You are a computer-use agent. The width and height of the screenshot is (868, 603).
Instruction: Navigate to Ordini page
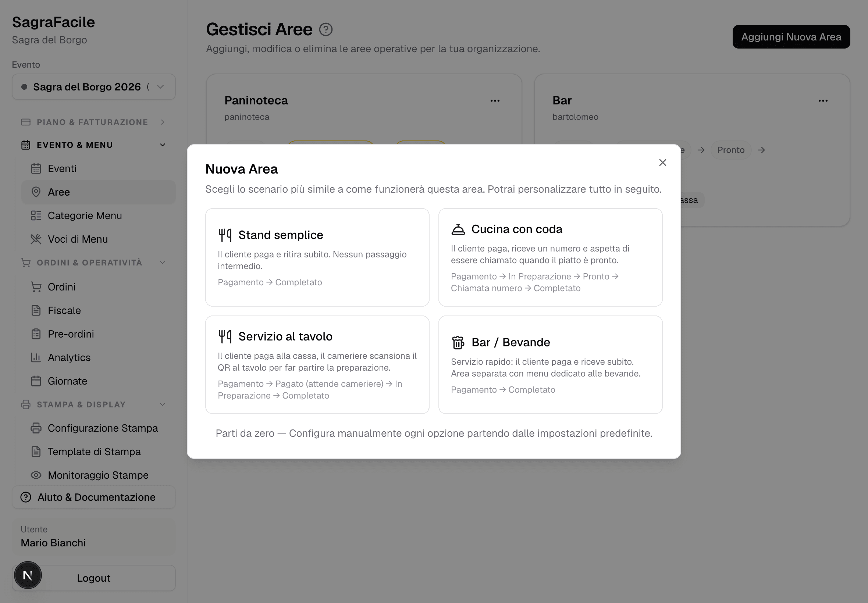coord(98,287)
